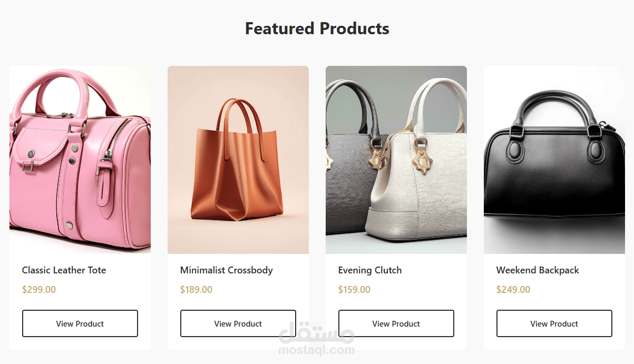Select the Evening Clutch title
Image resolution: width=634 pixels, height=364 pixels.
point(370,270)
